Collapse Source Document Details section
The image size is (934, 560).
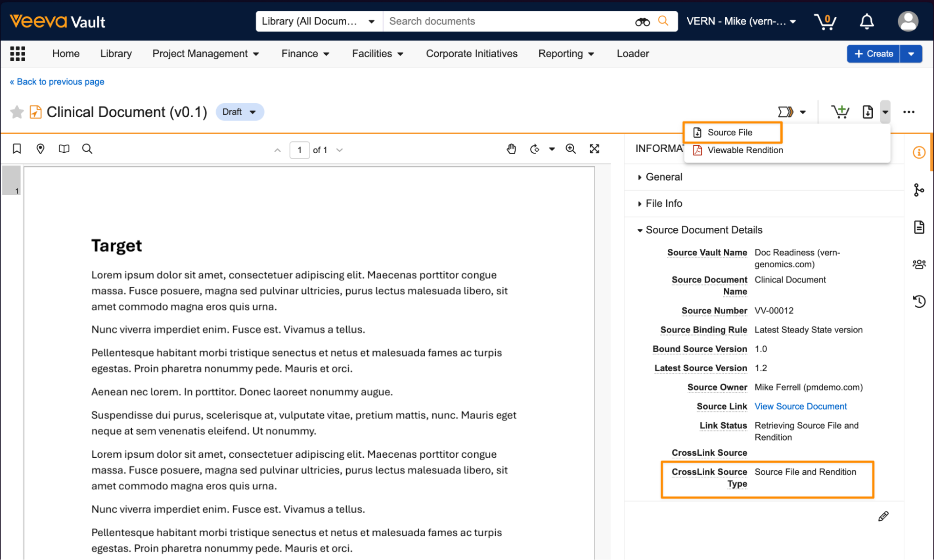tap(703, 230)
